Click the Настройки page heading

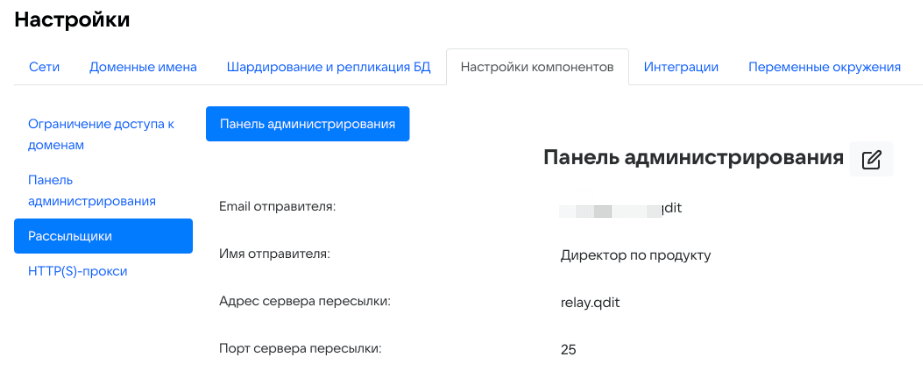[72, 20]
